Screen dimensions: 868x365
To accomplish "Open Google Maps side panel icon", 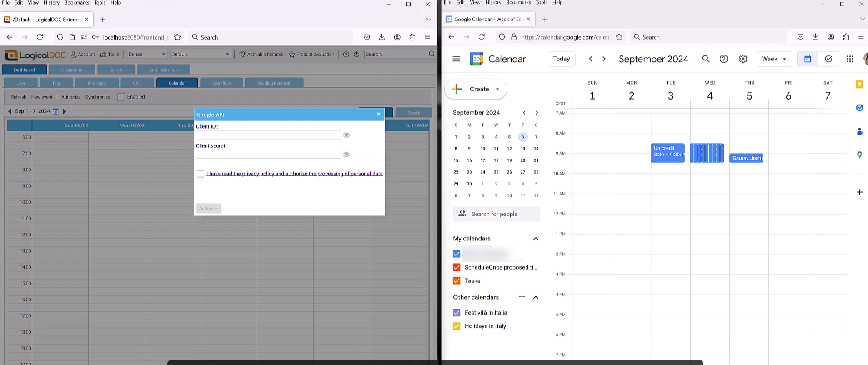I will tap(859, 155).
